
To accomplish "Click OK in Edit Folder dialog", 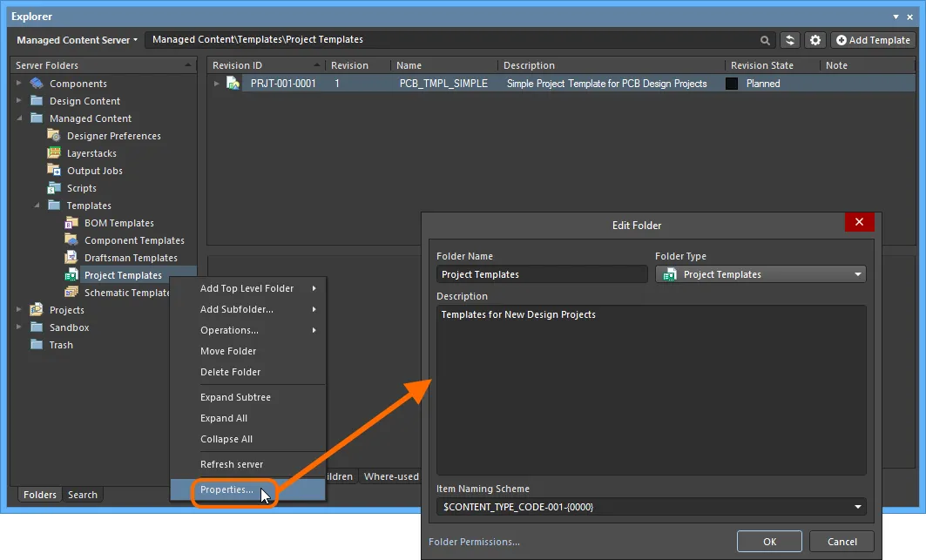I will click(769, 542).
